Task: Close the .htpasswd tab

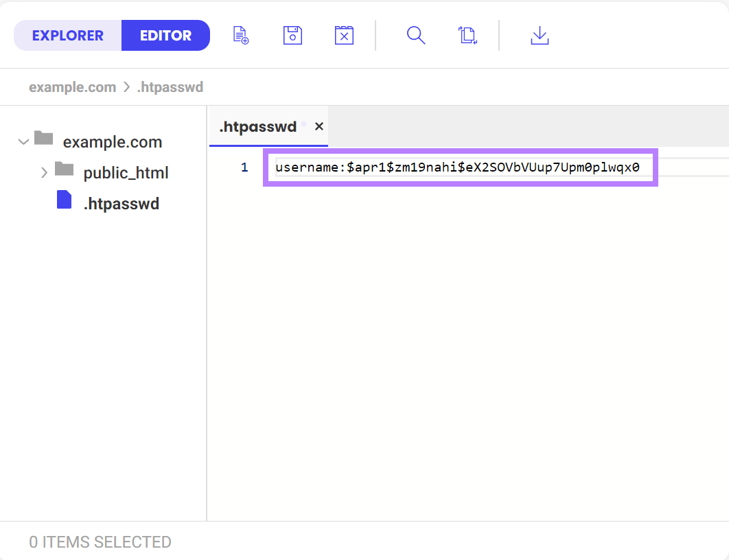Action: [x=319, y=126]
